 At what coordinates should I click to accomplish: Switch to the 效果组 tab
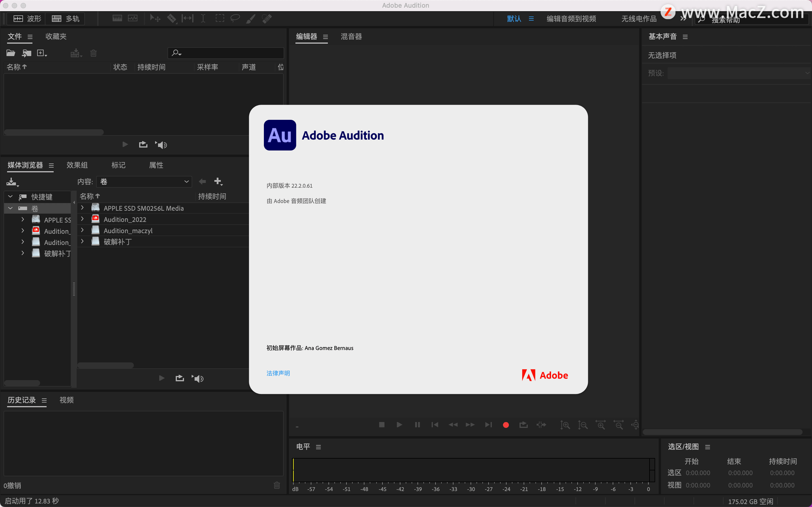point(77,165)
